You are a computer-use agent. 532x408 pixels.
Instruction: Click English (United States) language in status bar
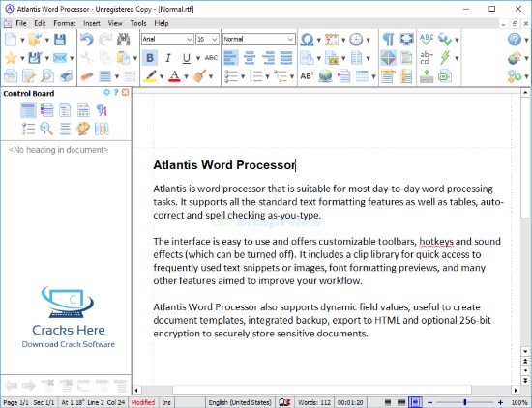pyautogui.click(x=240, y=402)
